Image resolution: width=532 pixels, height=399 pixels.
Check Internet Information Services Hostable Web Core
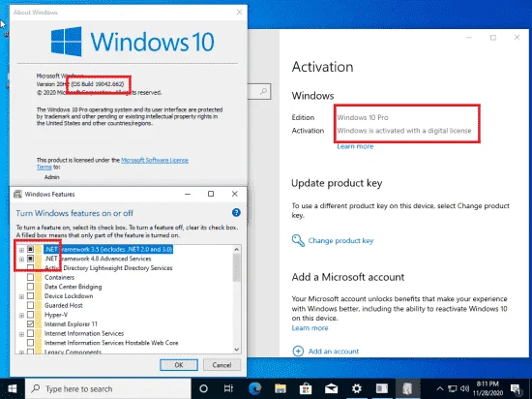point(30,343)
